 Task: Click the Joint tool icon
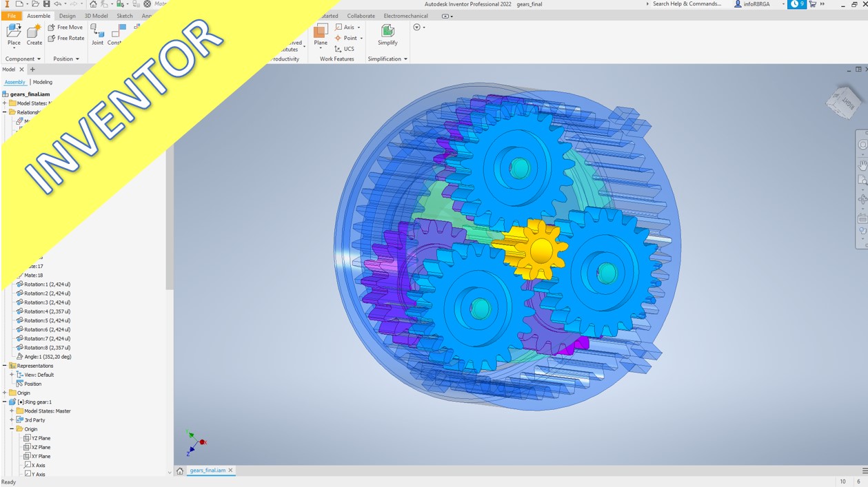tap(97, 32)
